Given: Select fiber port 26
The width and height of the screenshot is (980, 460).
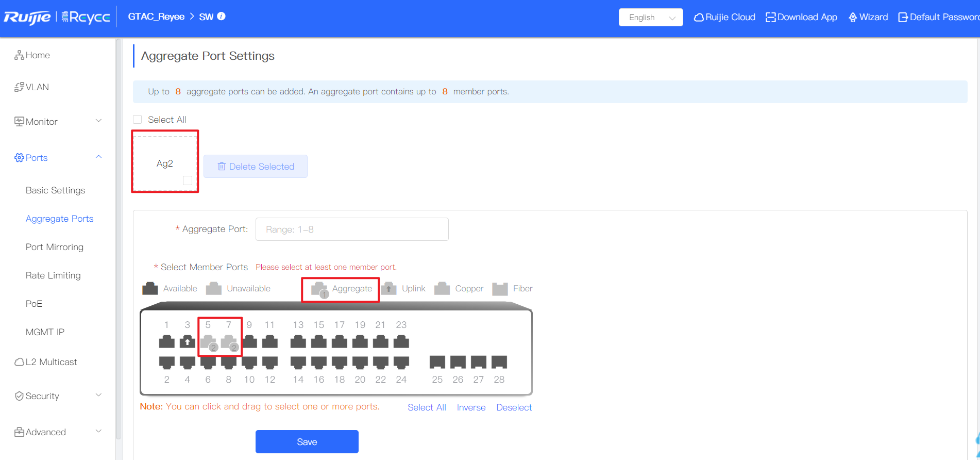Looking at the screenshot, I should (x=458, y=362).
